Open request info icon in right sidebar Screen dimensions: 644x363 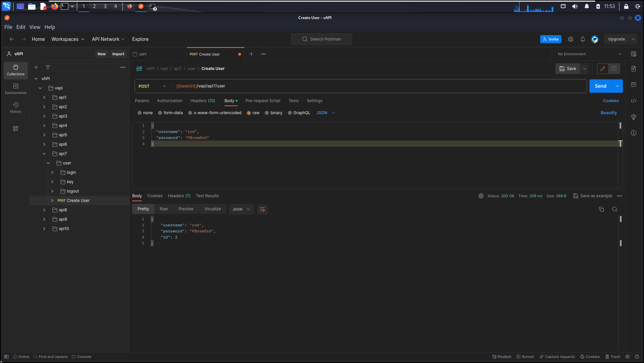click(x=634, y=133)
